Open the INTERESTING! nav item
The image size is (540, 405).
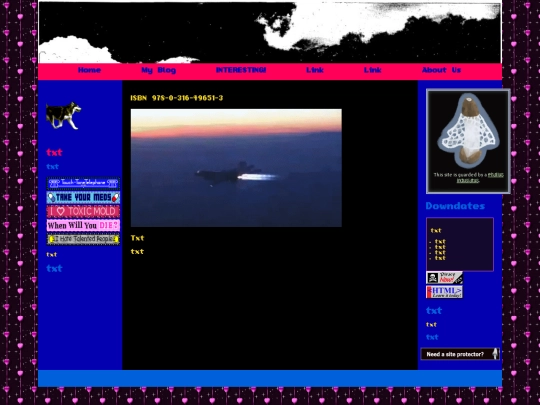tap(241, 70)
